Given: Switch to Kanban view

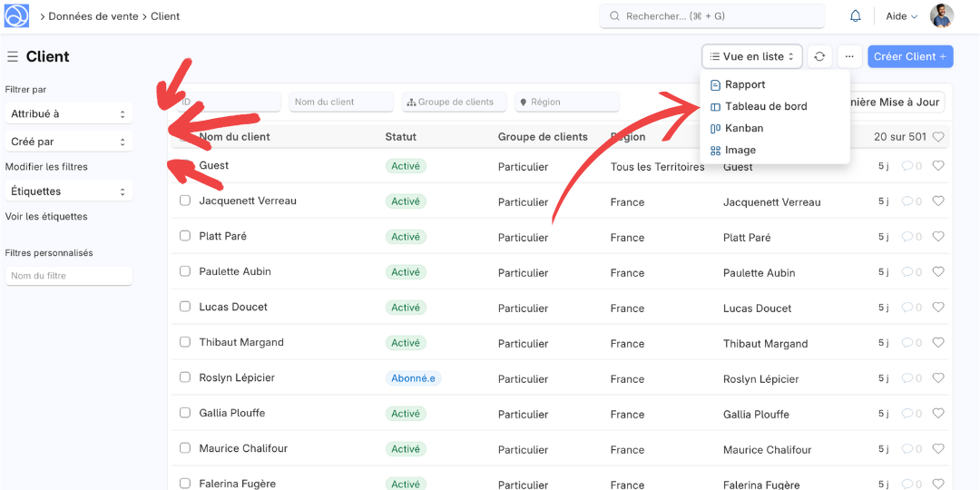Looking at the screenshot, I should click(743, 128).
